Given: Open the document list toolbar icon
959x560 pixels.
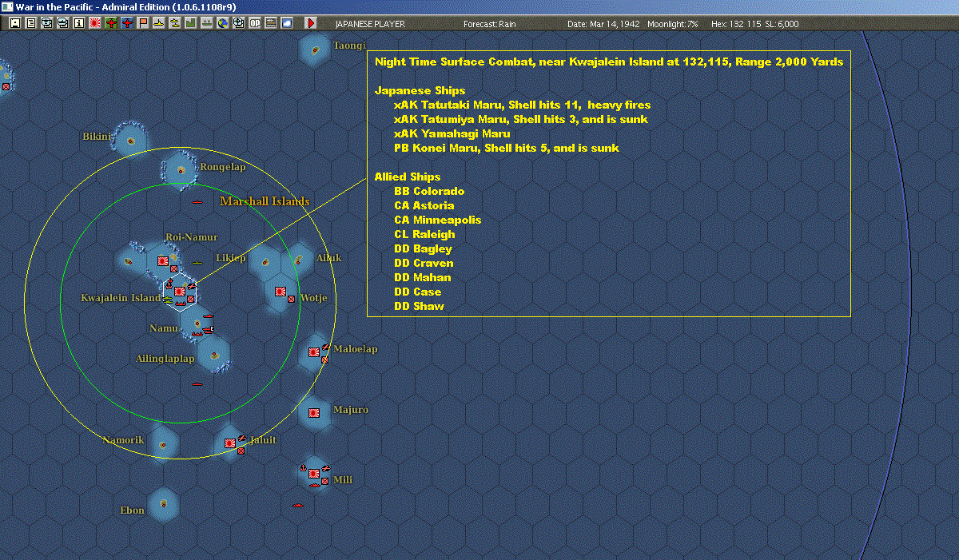Looking at the screenshot, I should [x=31, y=23].
